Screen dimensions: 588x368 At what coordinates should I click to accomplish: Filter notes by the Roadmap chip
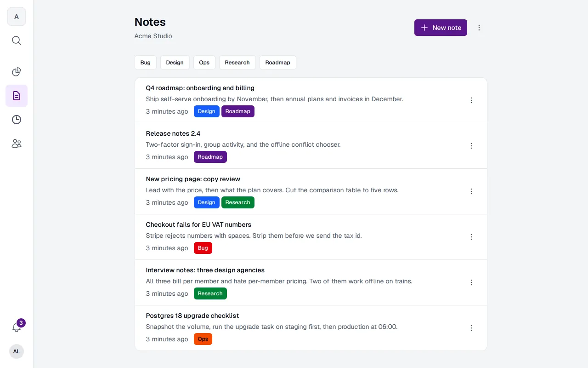pyautogui.click(x=278, y=63)
